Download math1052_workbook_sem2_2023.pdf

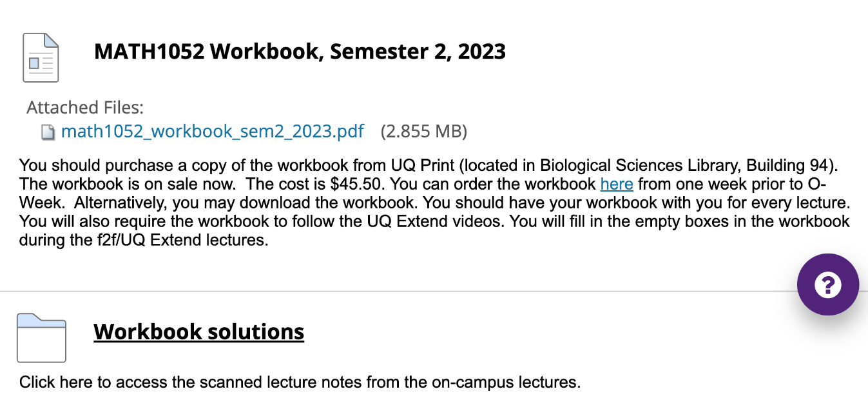[212, 132]
